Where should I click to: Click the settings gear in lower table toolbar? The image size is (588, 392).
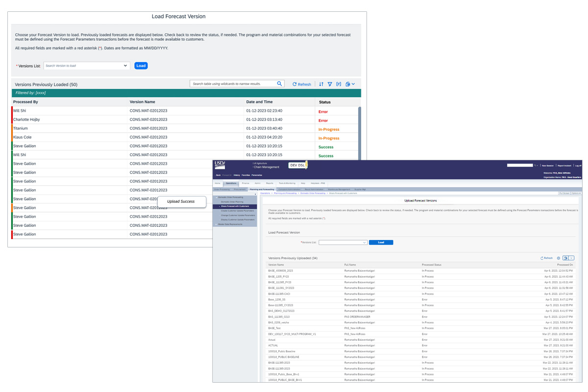pyautogui.click(x=558, y=258)
